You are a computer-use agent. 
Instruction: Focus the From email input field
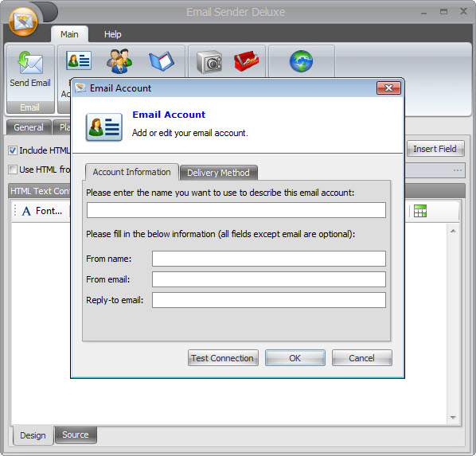[269, 279]
